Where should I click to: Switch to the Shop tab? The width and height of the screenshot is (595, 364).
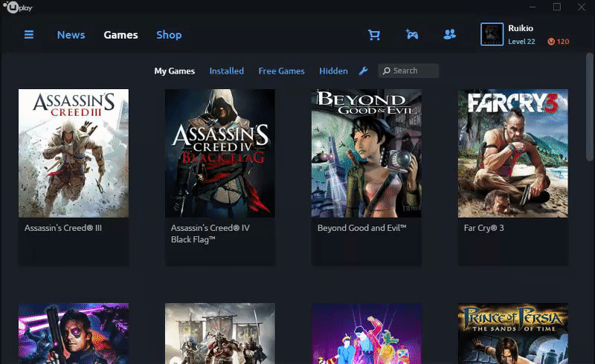coord(169,35)
